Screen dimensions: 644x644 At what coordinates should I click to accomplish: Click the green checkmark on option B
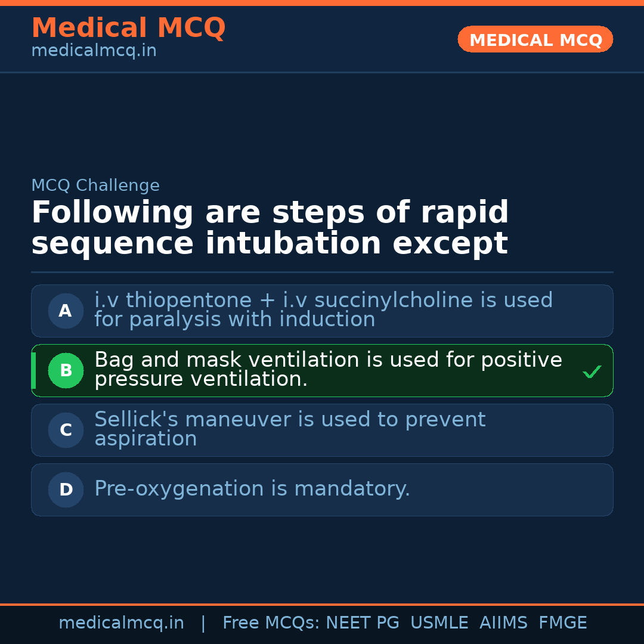point(592,372)
